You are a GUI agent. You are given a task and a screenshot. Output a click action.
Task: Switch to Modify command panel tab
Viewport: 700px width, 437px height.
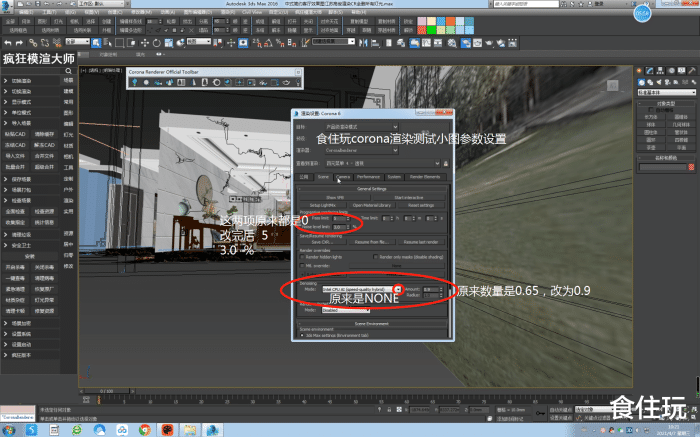tap(650, 71)
